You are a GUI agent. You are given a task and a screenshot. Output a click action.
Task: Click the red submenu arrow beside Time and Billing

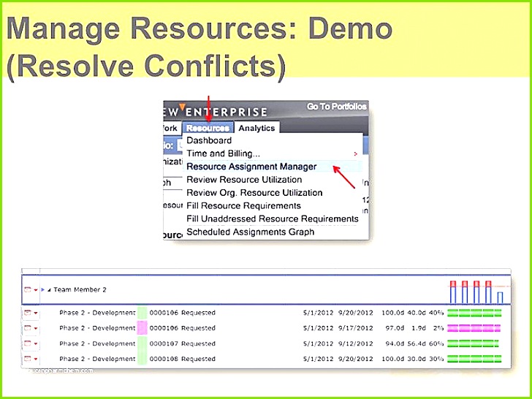click(356, 154)
